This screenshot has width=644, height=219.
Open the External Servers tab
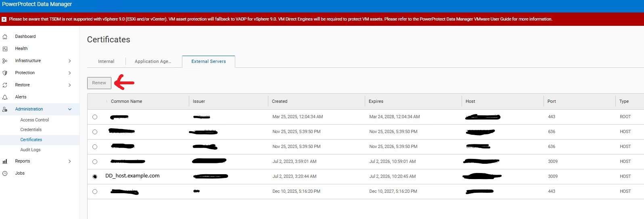point(209,61)
